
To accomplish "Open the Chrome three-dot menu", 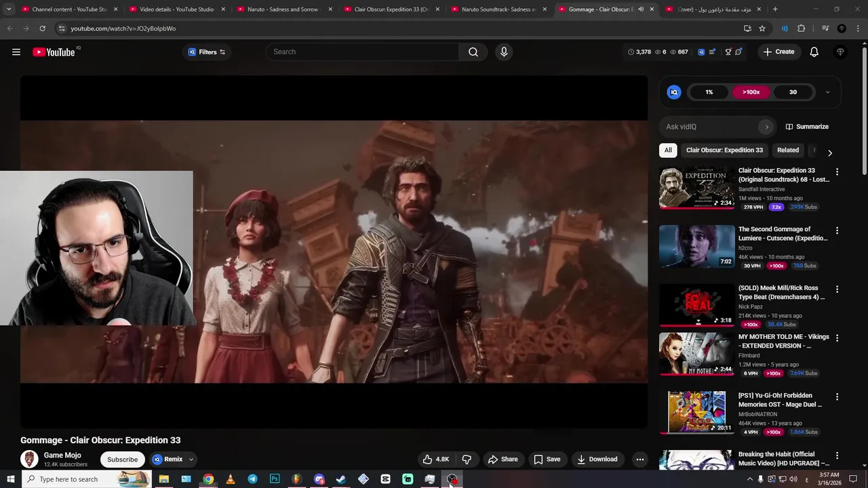I will pos(856,28).
